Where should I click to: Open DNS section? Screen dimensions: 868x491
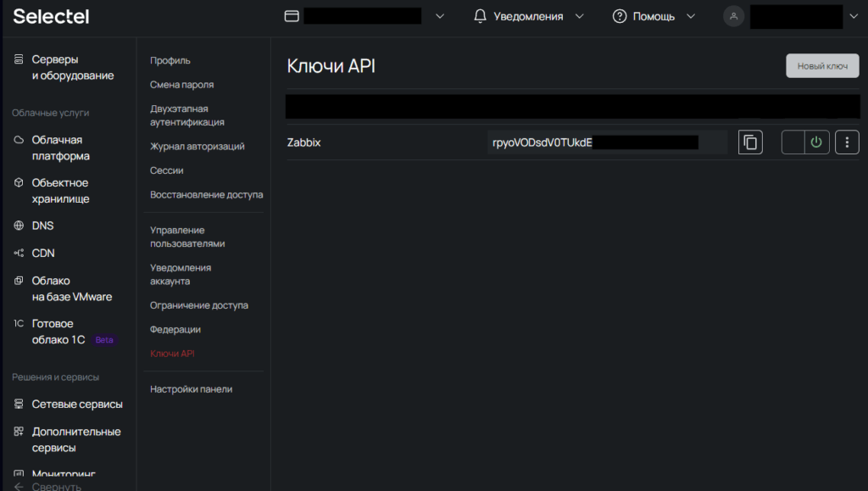[x=42, y=226]
